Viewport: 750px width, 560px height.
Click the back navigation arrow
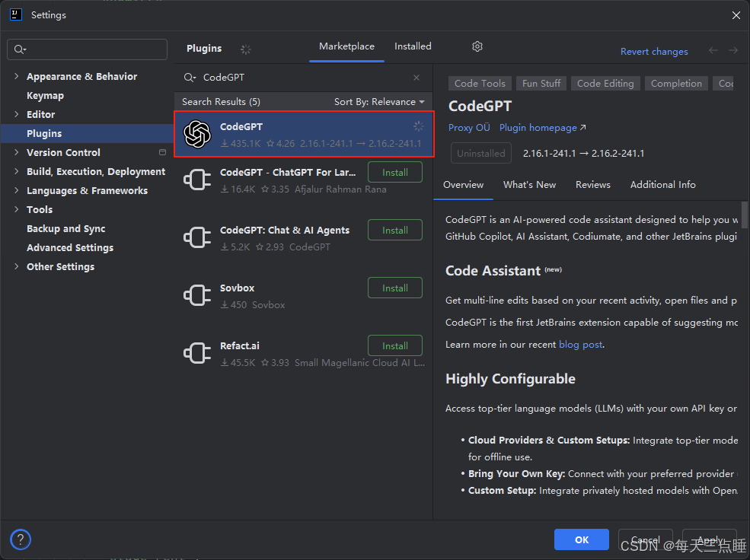(x=713, y=51)
